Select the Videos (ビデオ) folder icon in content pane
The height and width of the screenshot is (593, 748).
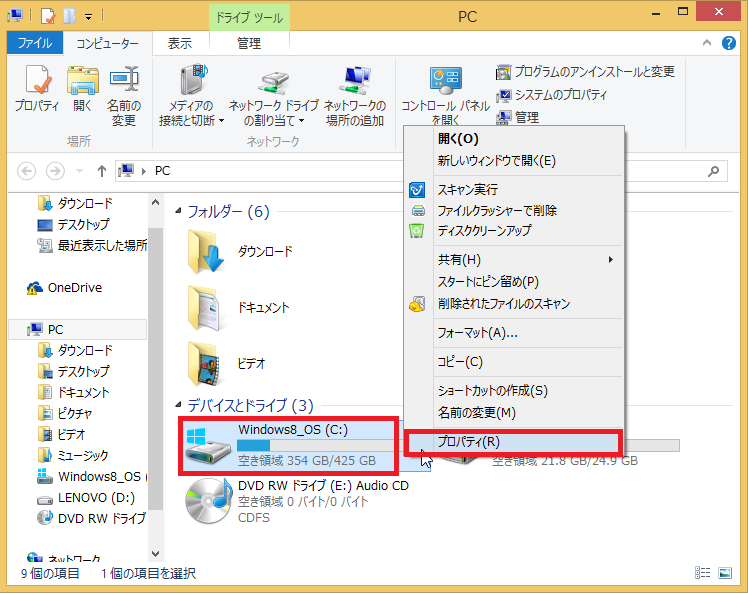(x=204, y=364)
